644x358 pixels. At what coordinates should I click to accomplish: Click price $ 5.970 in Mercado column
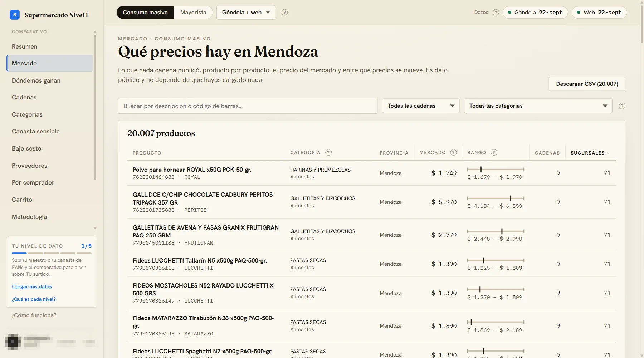coord(444,202)
